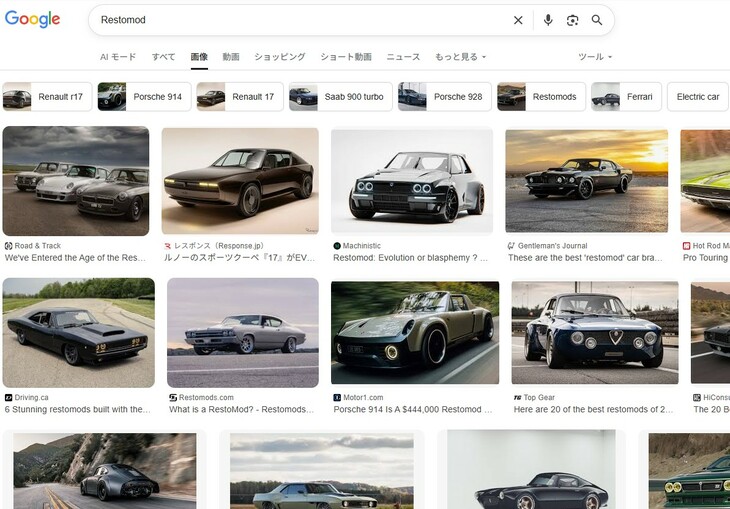Open the ショート動画 tab
730x509 pixels.
(x=346, y=57)
